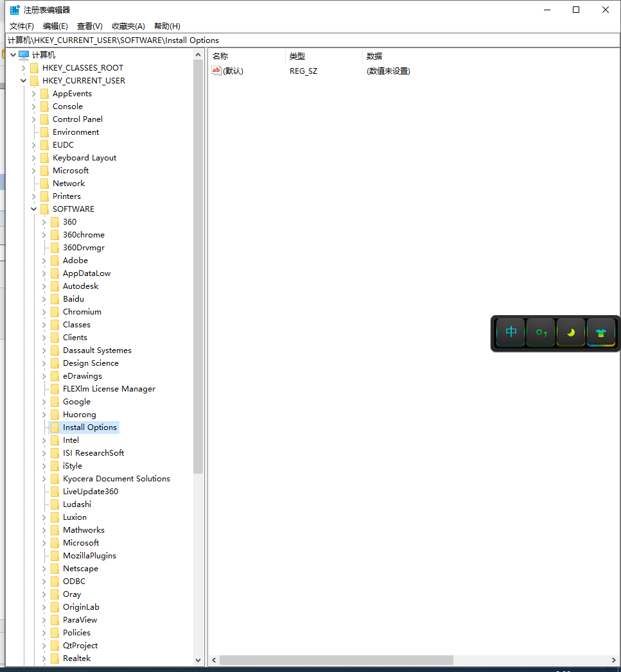Image resolution: width=621 pixels, height=672 pixels.
Task: Toggle the IME moon half-width key
Action: click(x=571, y=332)
